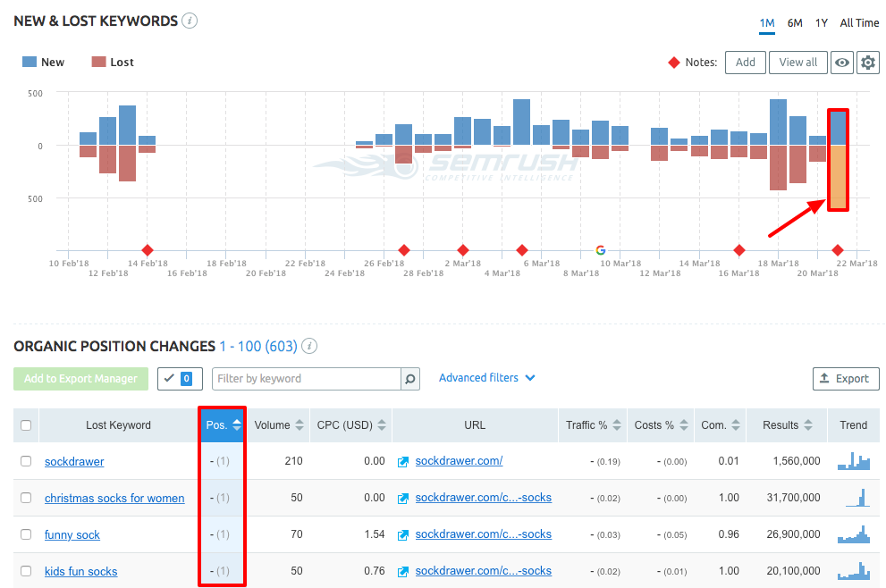The image size is (886, 588).
Task: Sort table by Traffic % column
Action: (593, 425)
